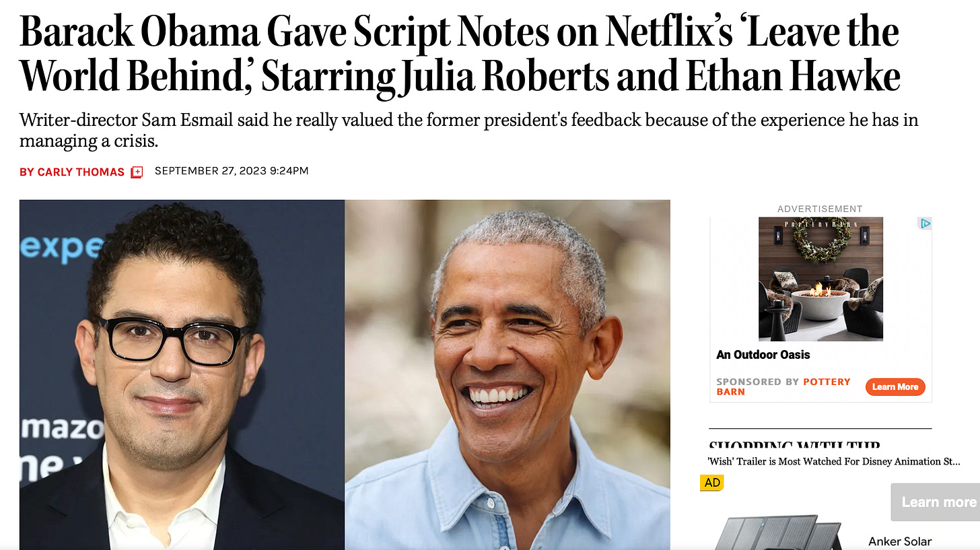Click the September 27, 2023 timestamp

tap(232, 171)
